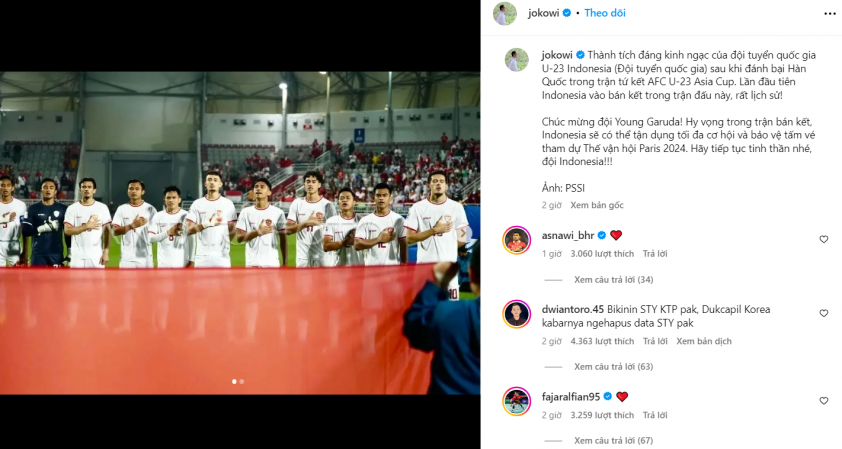Expand the 67 replies under fajaralfian95
Screen dimensions: 842x449
click(x=613, y=440)
